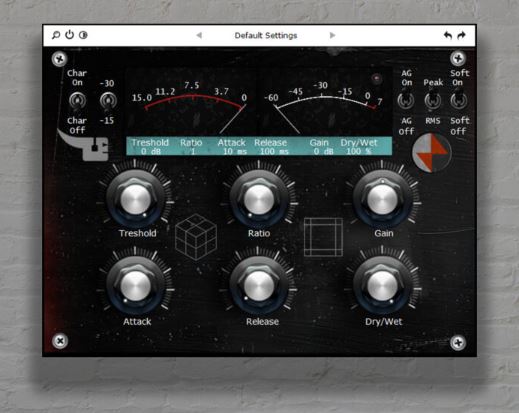Click the undo arrow icon
This screenshot has width=519, height=413.
[448, 35]
